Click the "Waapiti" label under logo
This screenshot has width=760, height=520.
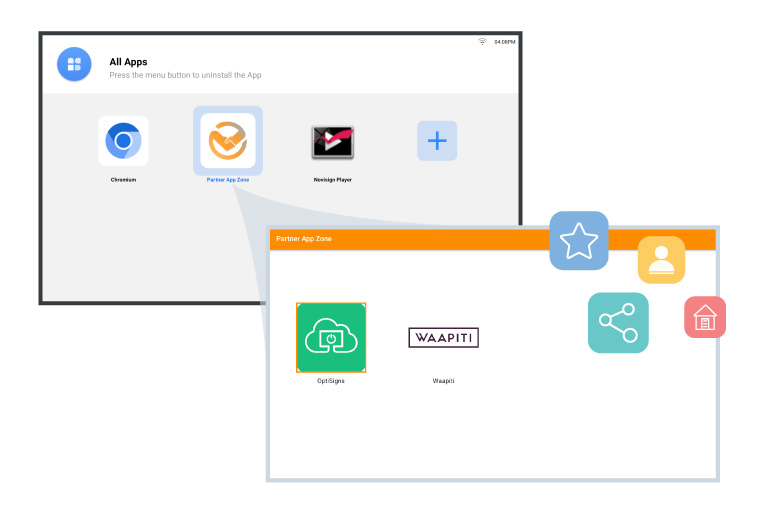coord(443,381)
